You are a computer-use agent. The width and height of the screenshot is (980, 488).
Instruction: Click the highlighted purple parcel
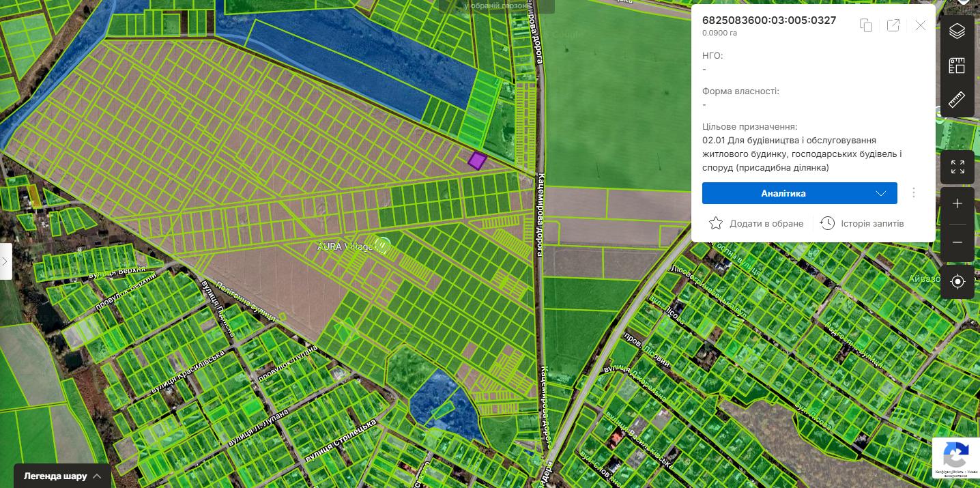(x=477, y=161)
